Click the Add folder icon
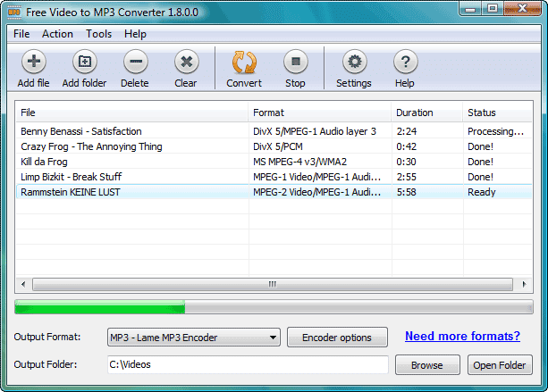The image size is (548, 392). (x=85, y=62)
